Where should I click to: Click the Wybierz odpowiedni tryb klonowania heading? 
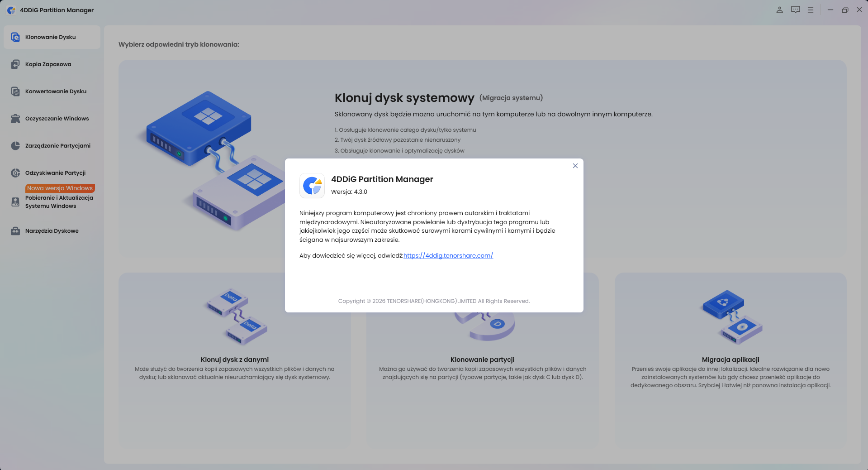click(x=179, y=44)
